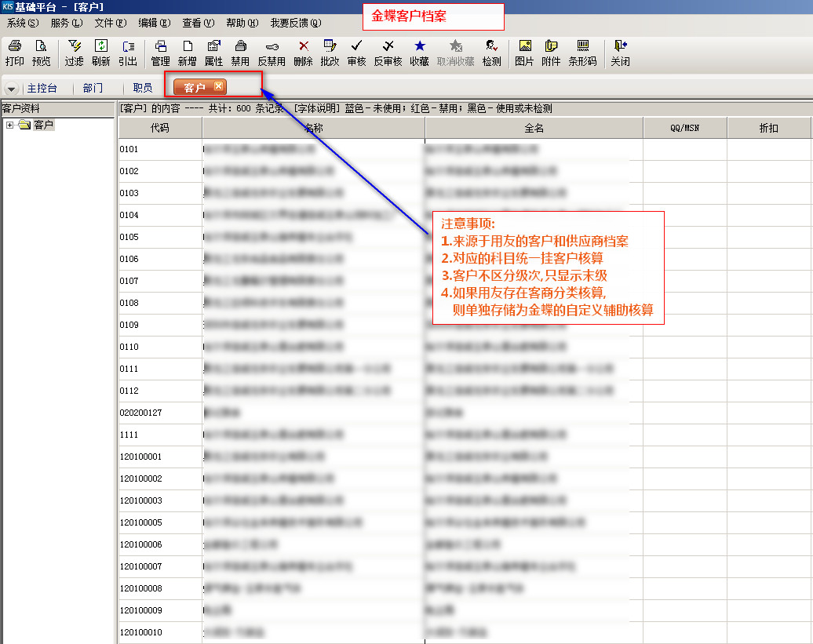The width and height of the screenshot is (813, 644).
Task: Click the Favorite (收藏) star icon
Action: point(419,53)
